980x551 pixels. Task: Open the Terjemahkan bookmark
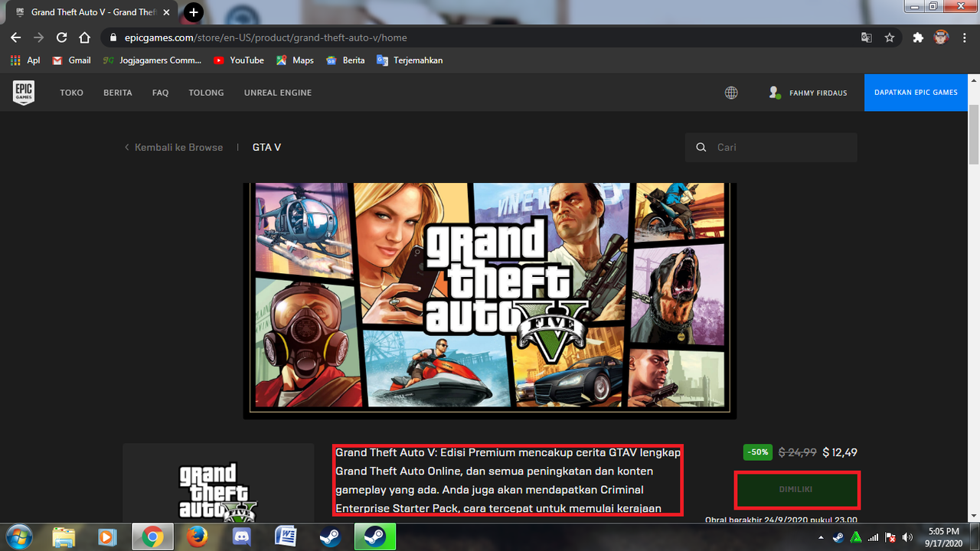pos(410,60)
